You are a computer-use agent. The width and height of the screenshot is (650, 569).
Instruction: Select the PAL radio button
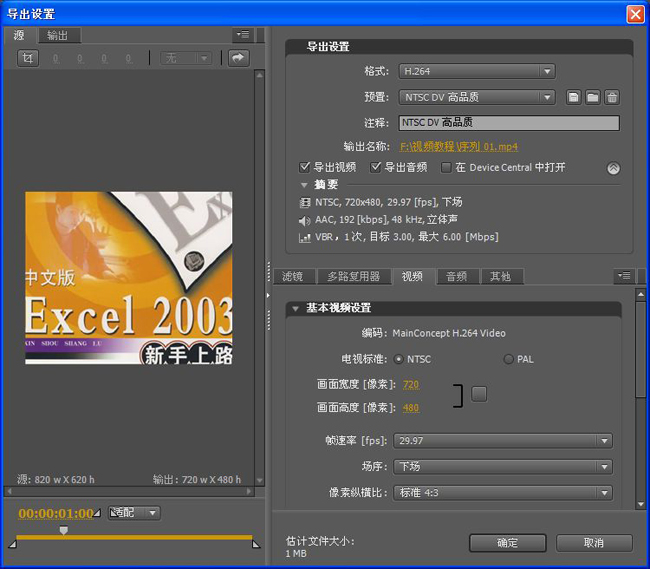(x=509, y=359)
